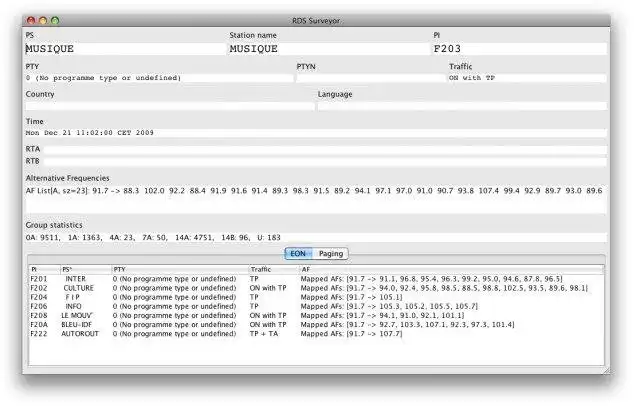Click Mapped AFs cell for LE MOUV' row
Image resolution: width=640 pixels, height=406 pixels.
[x=382, y=316]
